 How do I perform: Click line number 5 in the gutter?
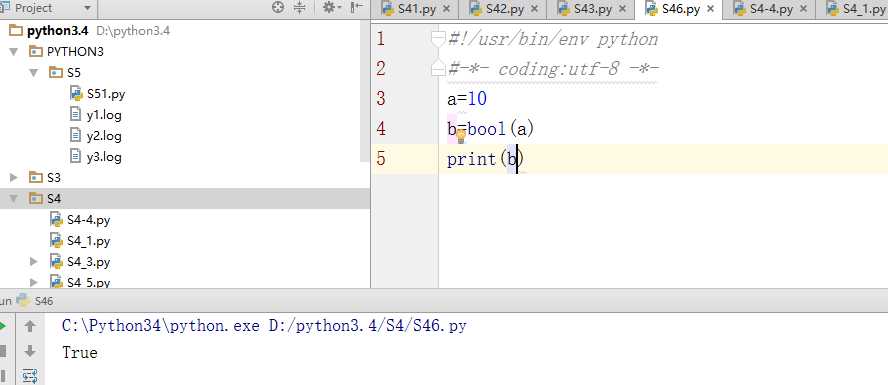(380, 159)
